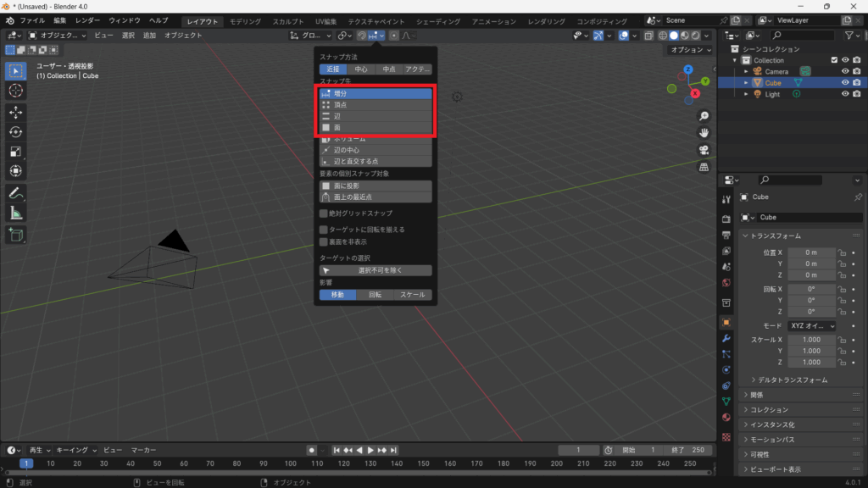Select the Rotate tool in left toolbar
The image size is (868, 488).
pos(16,131)
